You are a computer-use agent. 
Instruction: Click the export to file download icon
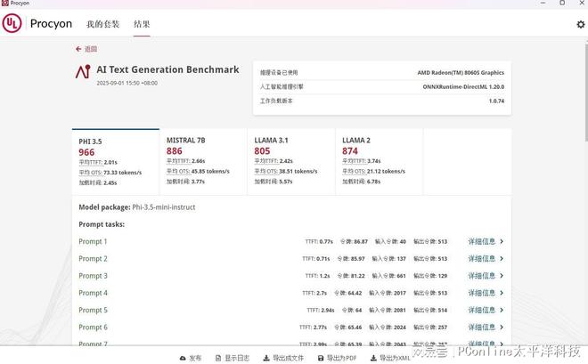point(266,359)
